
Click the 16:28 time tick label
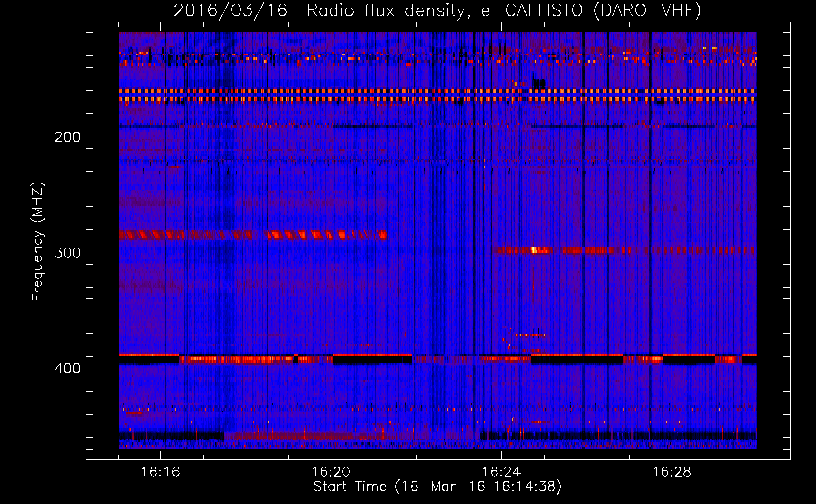pos(672,472)
